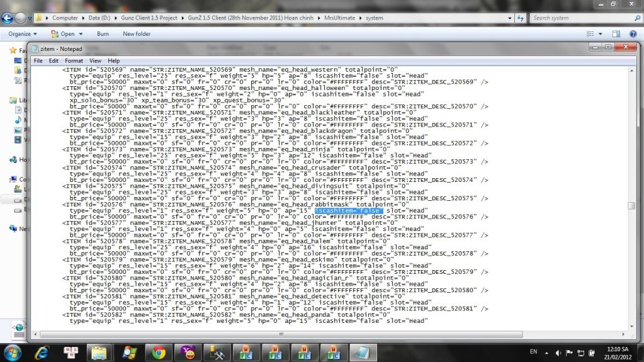Viewport: 644px width, 362px height.
Task: Launch Internet Explorer from taskbar
Action: coord(43,351)
